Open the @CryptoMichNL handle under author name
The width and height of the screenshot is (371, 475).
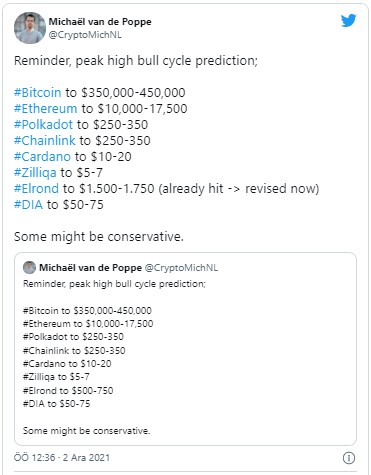85,35
